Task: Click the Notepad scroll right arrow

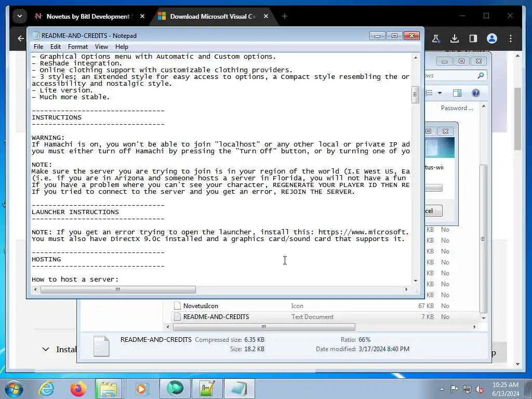Action: point(406,289)
